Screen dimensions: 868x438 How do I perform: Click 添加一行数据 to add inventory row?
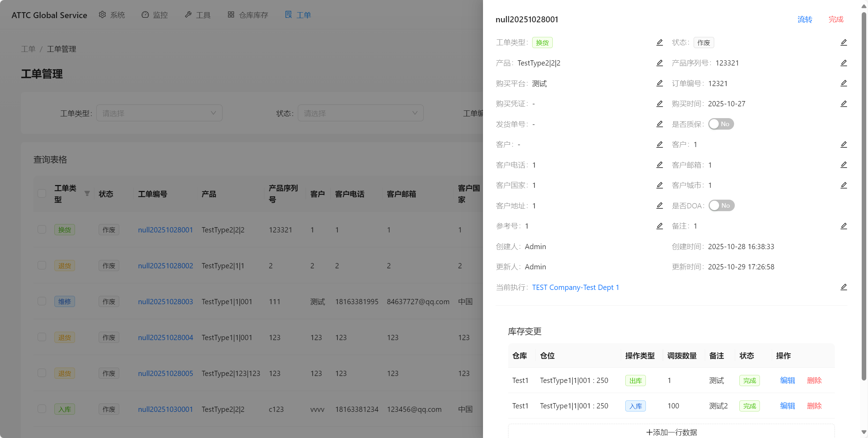tap(671, 432)
